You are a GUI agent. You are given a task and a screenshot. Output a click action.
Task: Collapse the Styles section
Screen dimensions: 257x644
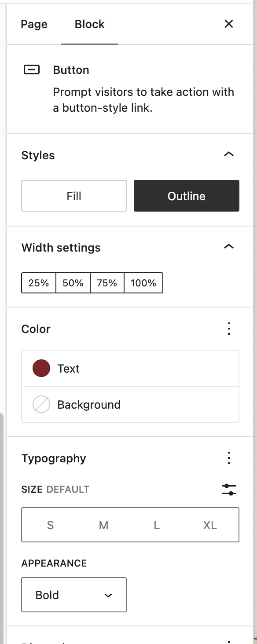pyautogui.click(x=229, y=154)
